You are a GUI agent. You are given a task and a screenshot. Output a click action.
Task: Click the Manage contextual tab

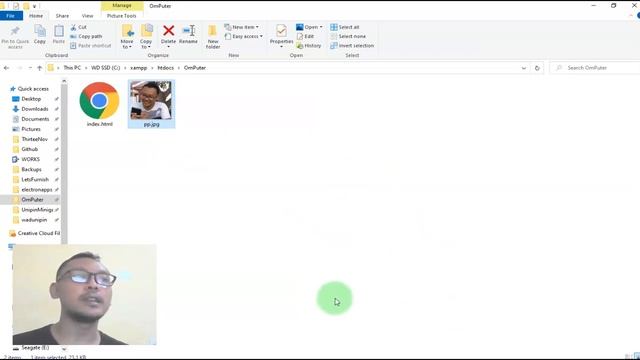[122, 6]
